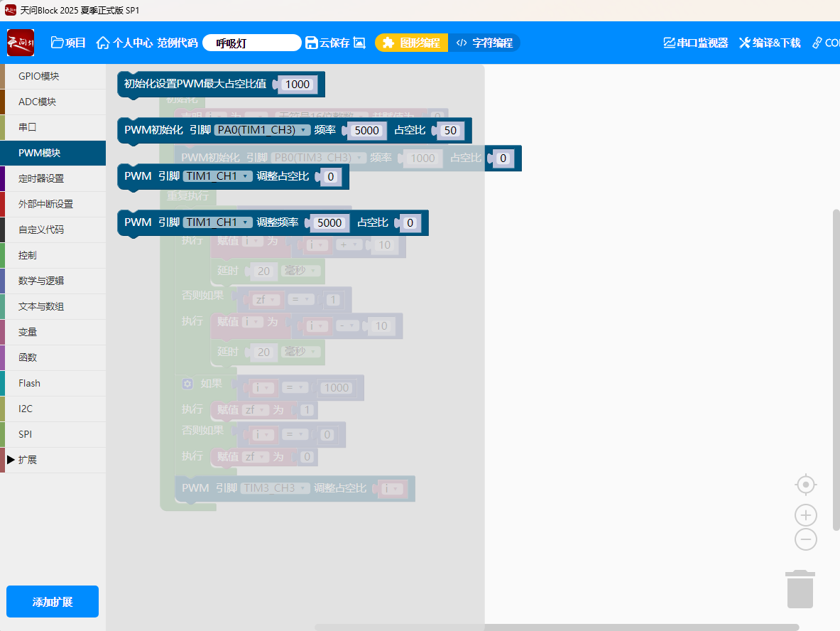Switch to 字符编程 mode

[x=484, y=43]
